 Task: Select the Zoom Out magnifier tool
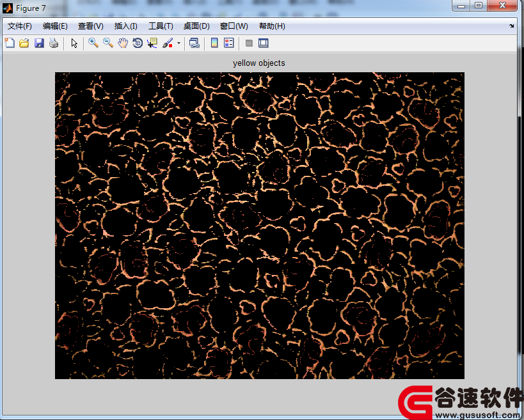[x=108, y=43]
